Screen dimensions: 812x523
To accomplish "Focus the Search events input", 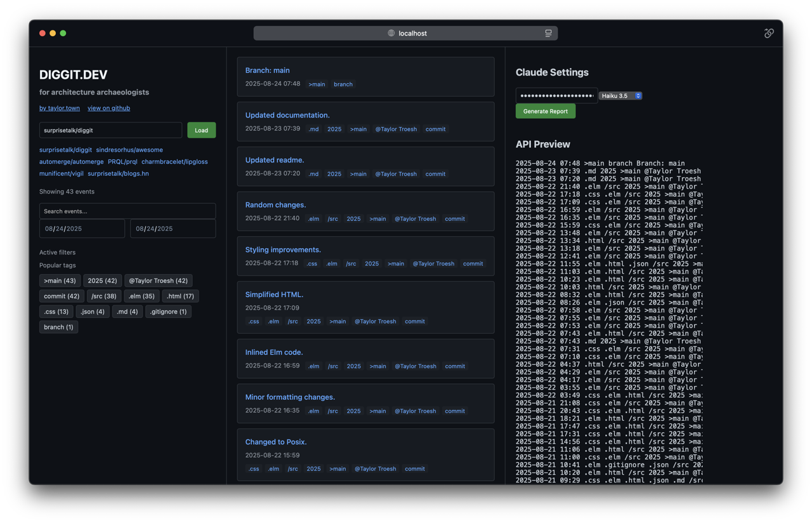I will (127, 211).
